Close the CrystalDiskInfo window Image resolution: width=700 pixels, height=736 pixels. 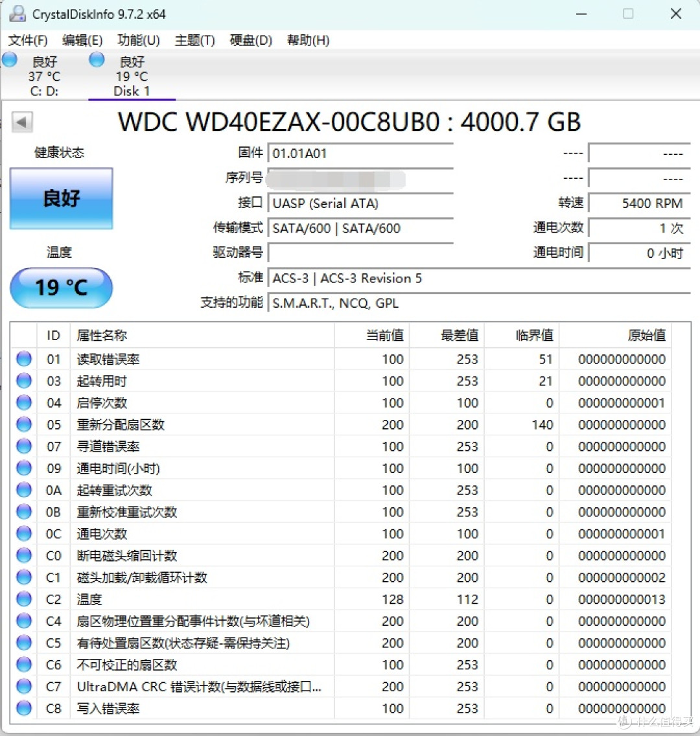click(x=676, y=14)
